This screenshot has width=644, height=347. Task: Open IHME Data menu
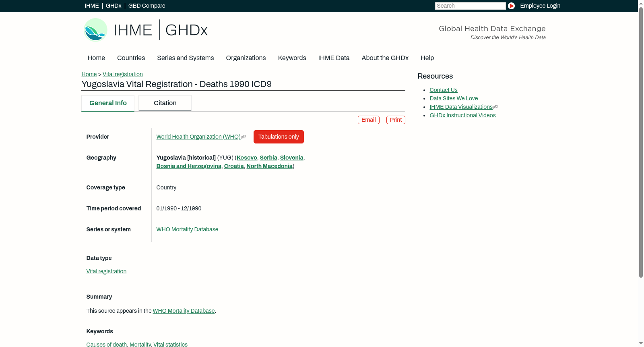pos(334,58)
